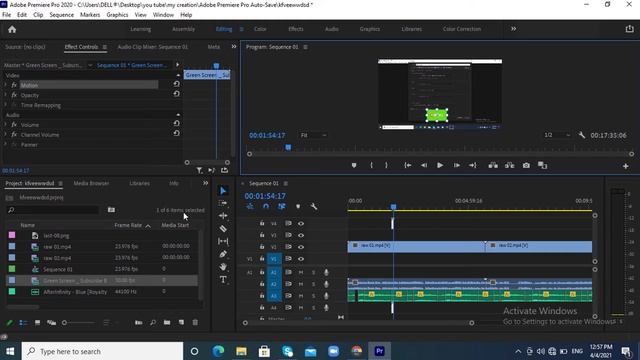Select the Ripple Edit tool
Viewport: 640px width, 360px height.
223,216
